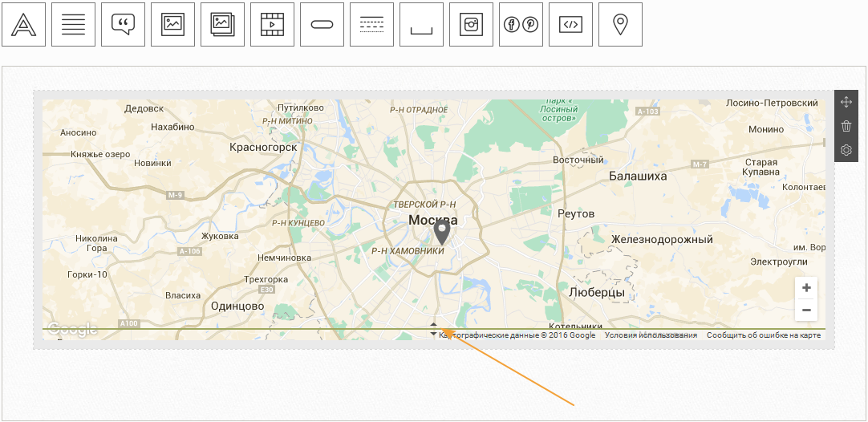Screen dimensions: 868x422
Task: Zoom out on the map
Action: tap(806, 310)
